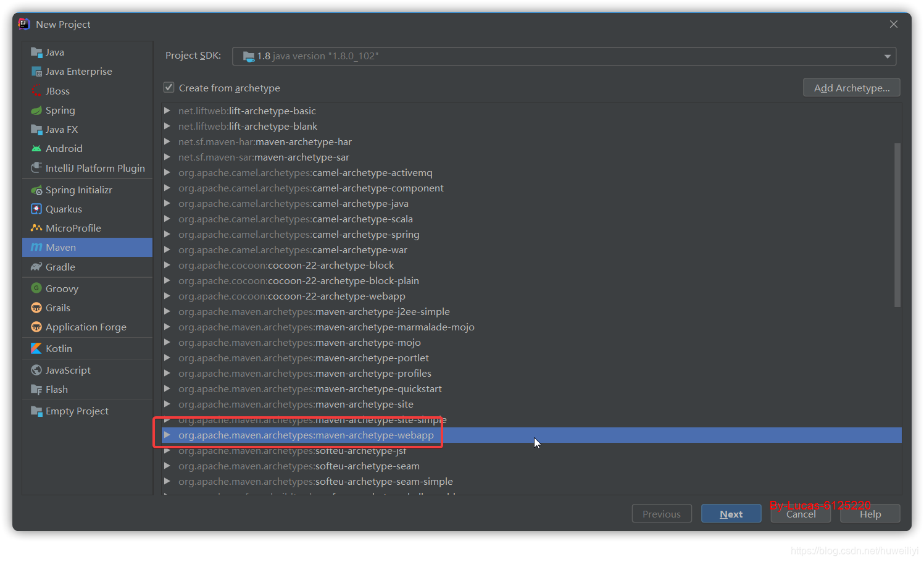Choose the Application Forge icon
The width and height of the screenshot is (924, 562).
click(x=36, y=327)
